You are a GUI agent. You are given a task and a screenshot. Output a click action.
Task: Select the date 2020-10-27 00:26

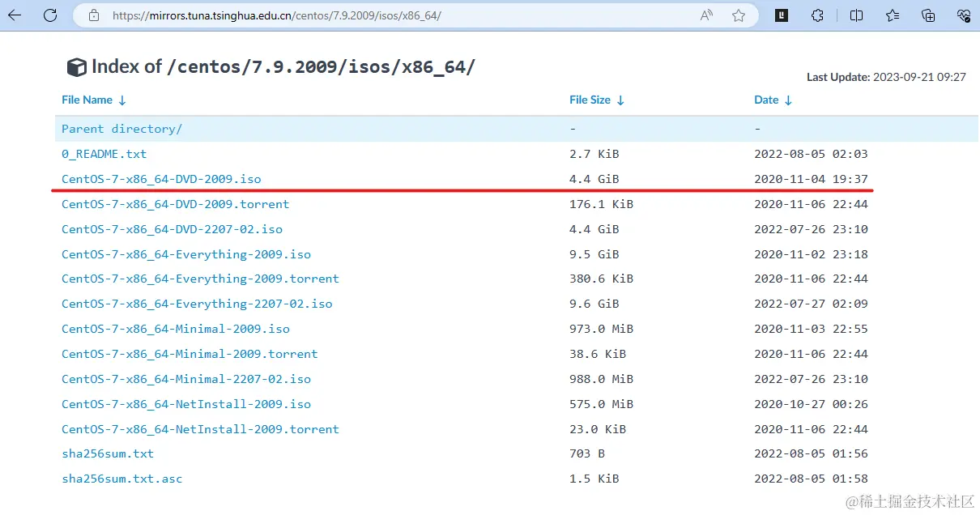click(811, 404)
